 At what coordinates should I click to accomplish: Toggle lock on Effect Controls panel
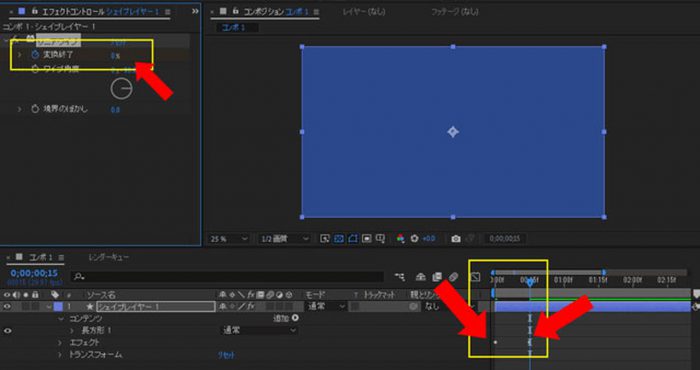(x=34, y=11)
